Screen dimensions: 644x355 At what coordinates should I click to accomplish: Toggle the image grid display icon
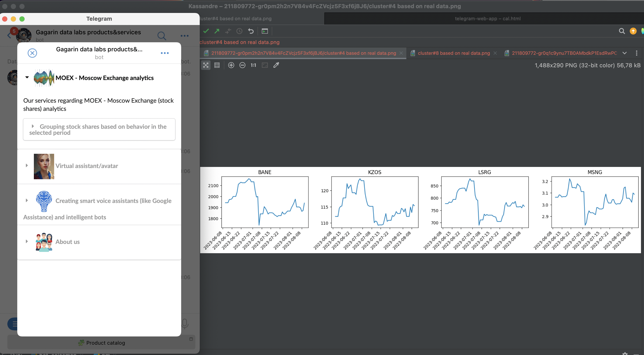pos(217,65)
